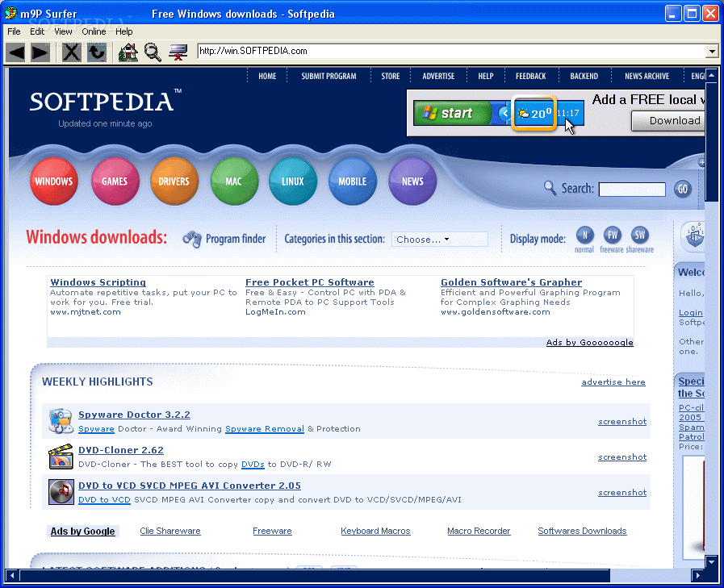
Task: Go to Home page via house icon
Action: (128, 52)
